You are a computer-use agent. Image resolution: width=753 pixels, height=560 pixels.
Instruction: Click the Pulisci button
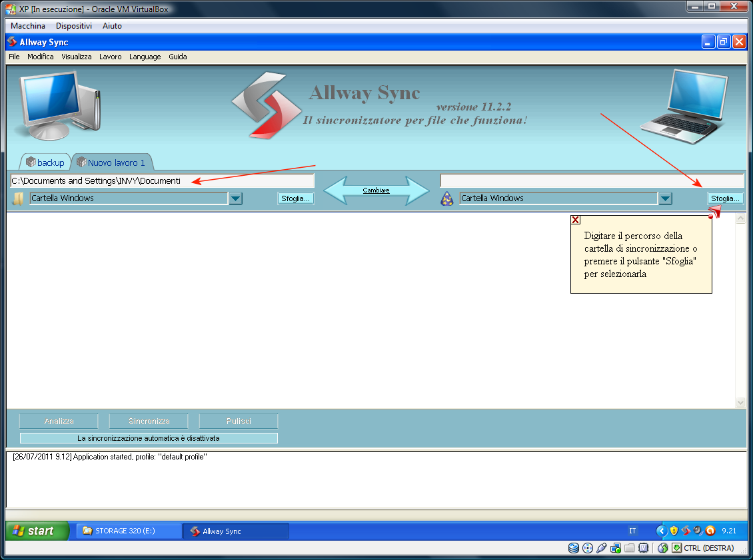(238, 421)
